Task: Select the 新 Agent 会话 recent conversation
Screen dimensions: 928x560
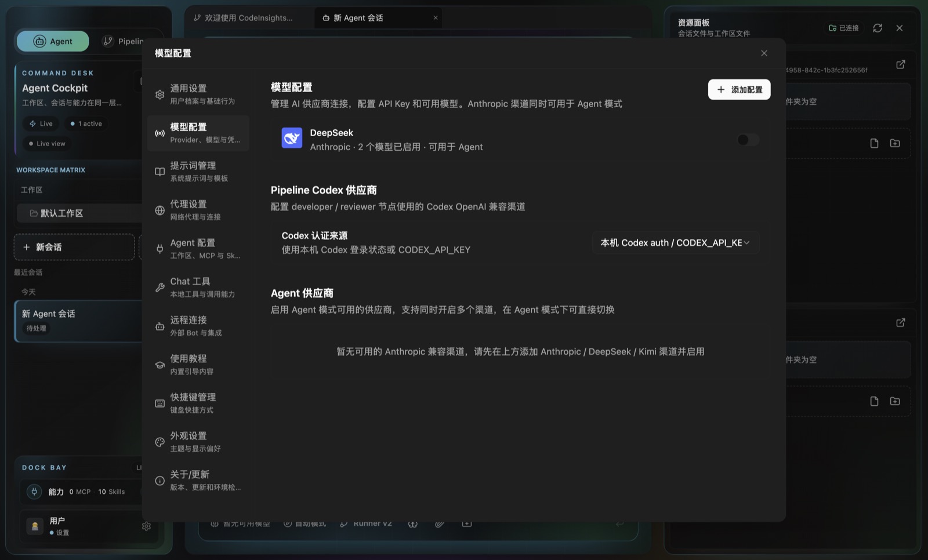Action: point(79,321)
